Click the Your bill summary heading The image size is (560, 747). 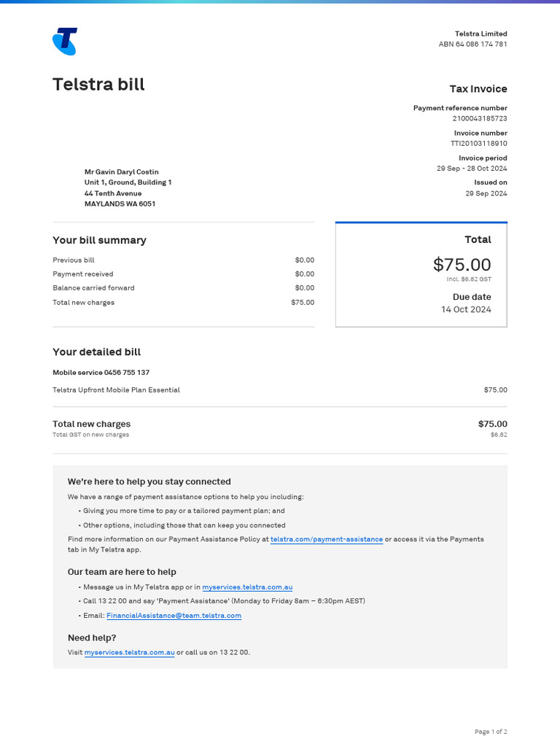99,240
